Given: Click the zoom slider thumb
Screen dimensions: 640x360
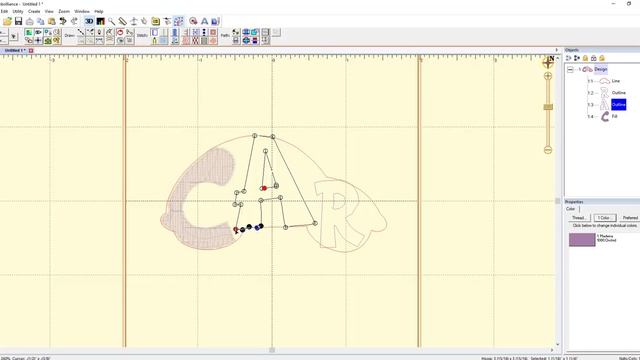Looking at the screenshot, I should pos(548,107).
